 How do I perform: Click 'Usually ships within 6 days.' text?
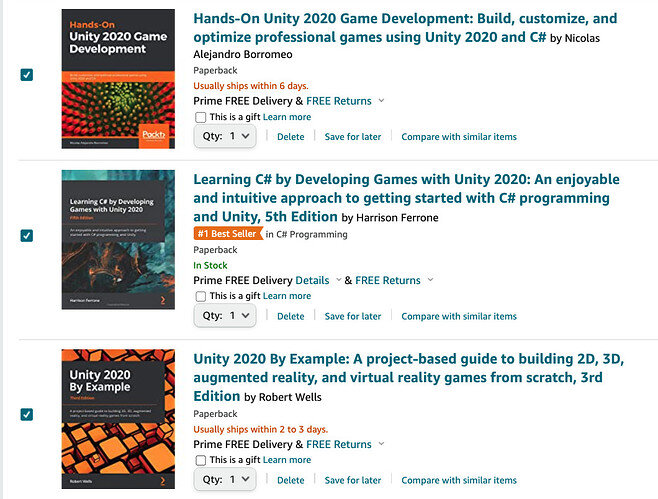(x=251, y=86)
